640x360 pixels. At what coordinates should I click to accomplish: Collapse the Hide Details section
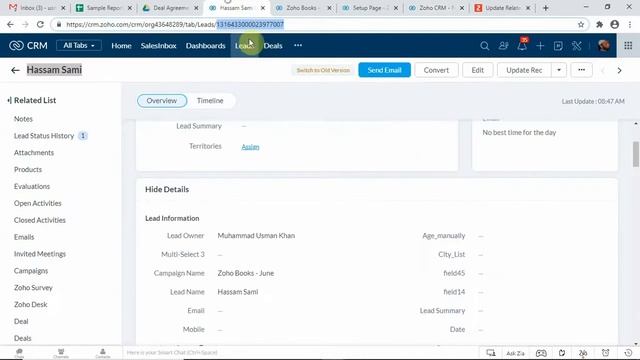[x=167, y=189]
